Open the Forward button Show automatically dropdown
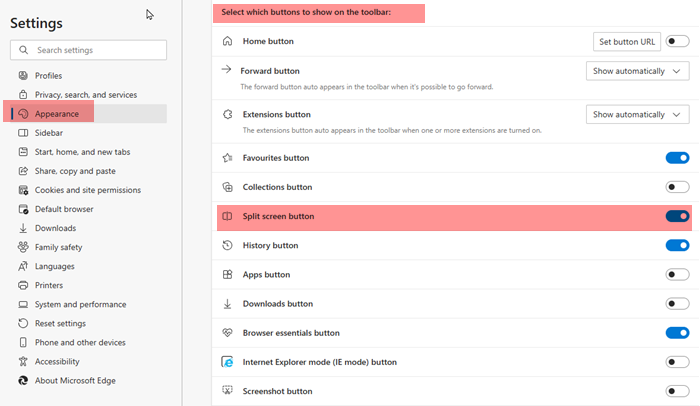This screenshot has height=406, width=700. [637, 71]
